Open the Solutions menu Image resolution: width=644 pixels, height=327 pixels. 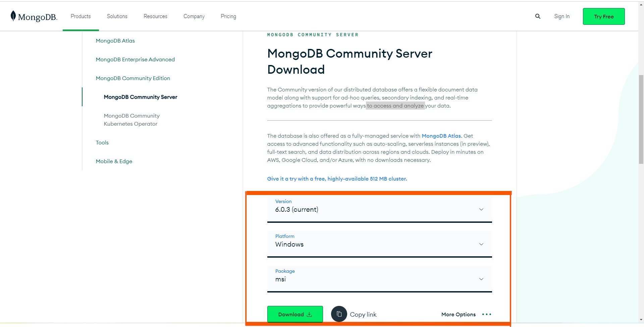tap(117, 16)
